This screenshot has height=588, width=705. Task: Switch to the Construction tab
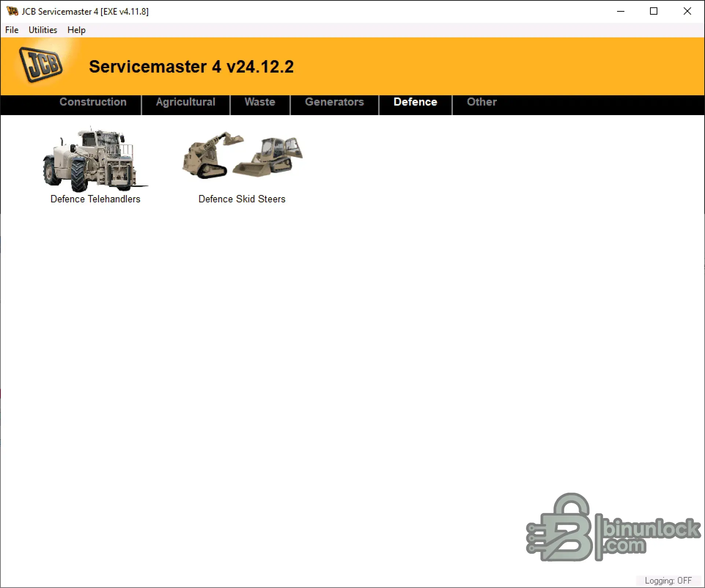click(x=93, y=102)
